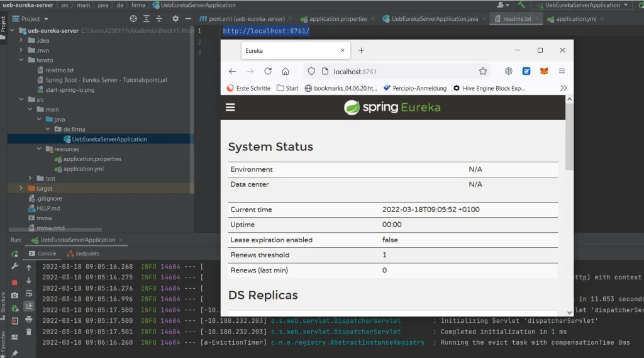The height and width of the screenshot is (358, 644).
Task: Open the browser application menu
Action: (x=562, y=71)
